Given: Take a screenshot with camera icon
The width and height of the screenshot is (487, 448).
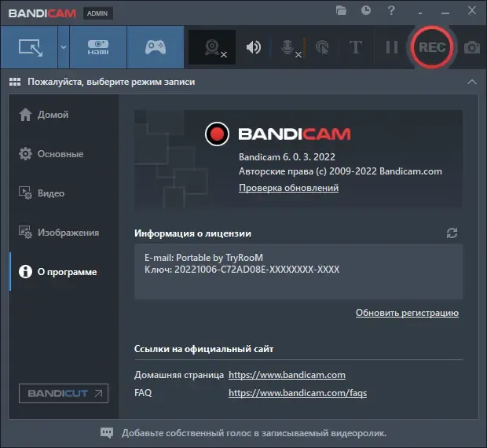Looking at the screenshot, I should [472, 47].
